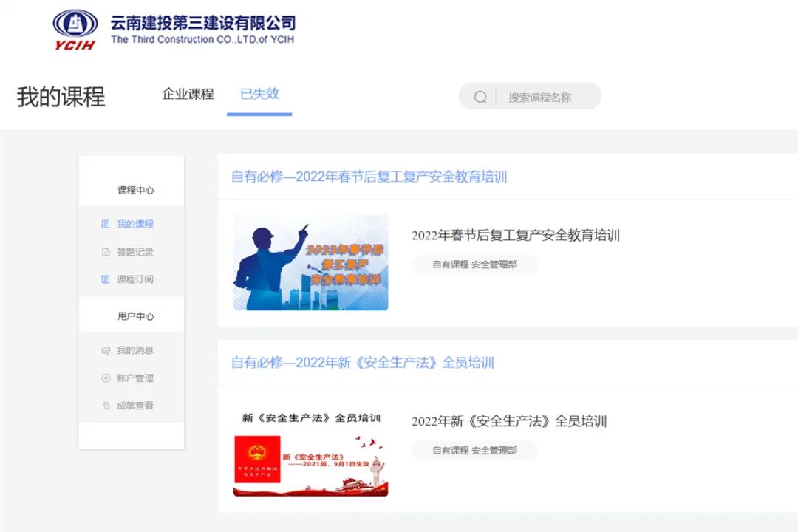The height and width of the screenshot is (532, 798).
Task: Open 自有必修—2022年新《安全生产法》全员培训 heading link
Action: click(x=362, y=362)
